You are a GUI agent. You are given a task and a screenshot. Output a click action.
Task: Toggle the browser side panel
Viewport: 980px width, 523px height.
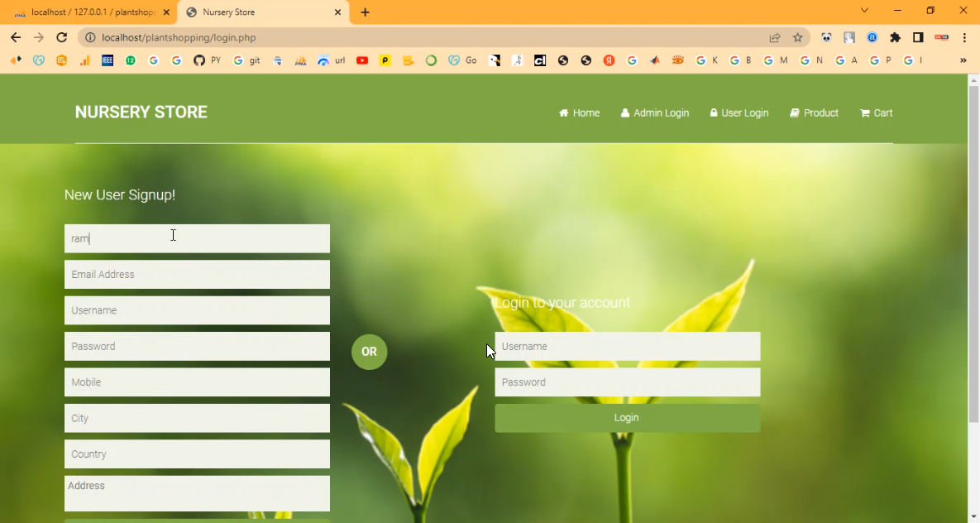click(918, 37)
